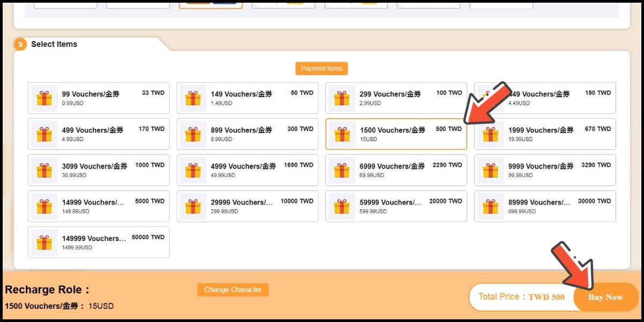Click the gift icon beside 149 Vouchers
Screen dimensions: 644x322
pyautogui.click(x=193, y=98)
